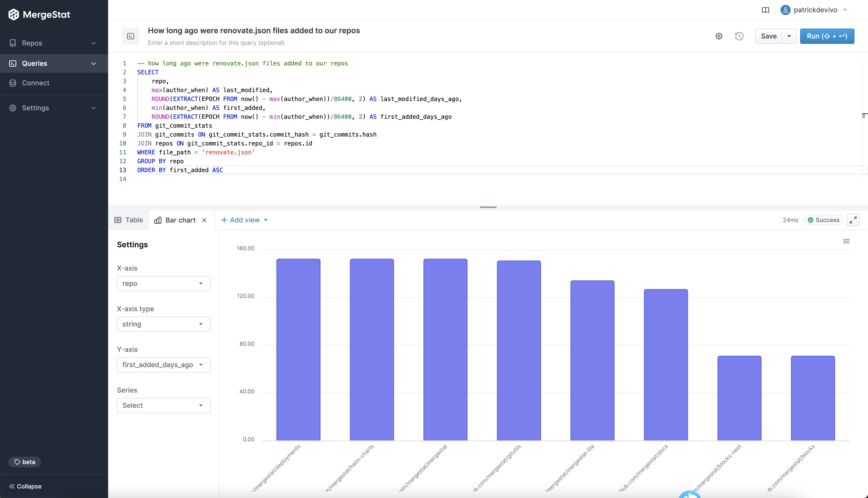The image size is (868, 498).
Task: Click the editor/results panel divider handle
Action: point(488,207)
